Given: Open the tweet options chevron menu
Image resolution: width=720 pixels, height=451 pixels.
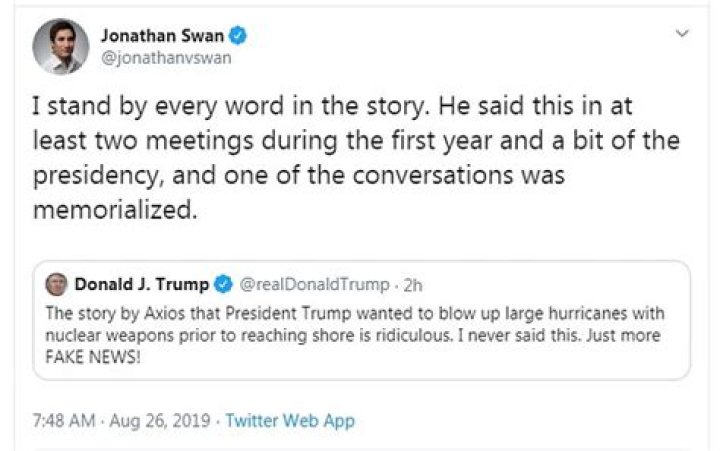Looking at the screenshot, I should click(683, 33).
